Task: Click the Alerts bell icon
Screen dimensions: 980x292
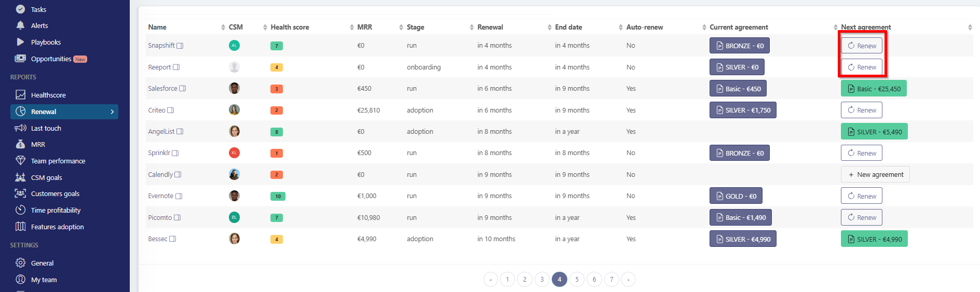Action: tap(20, 25)
